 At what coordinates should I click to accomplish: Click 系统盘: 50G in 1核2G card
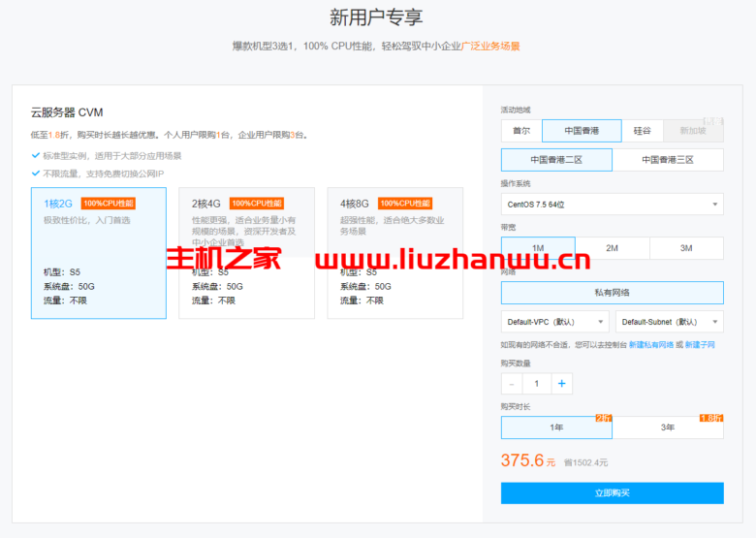(69, 286)
